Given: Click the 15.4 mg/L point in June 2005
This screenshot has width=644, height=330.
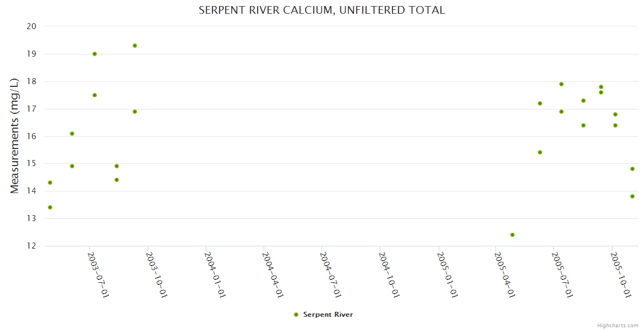Looking at the screenshot, I should [540, 152].
